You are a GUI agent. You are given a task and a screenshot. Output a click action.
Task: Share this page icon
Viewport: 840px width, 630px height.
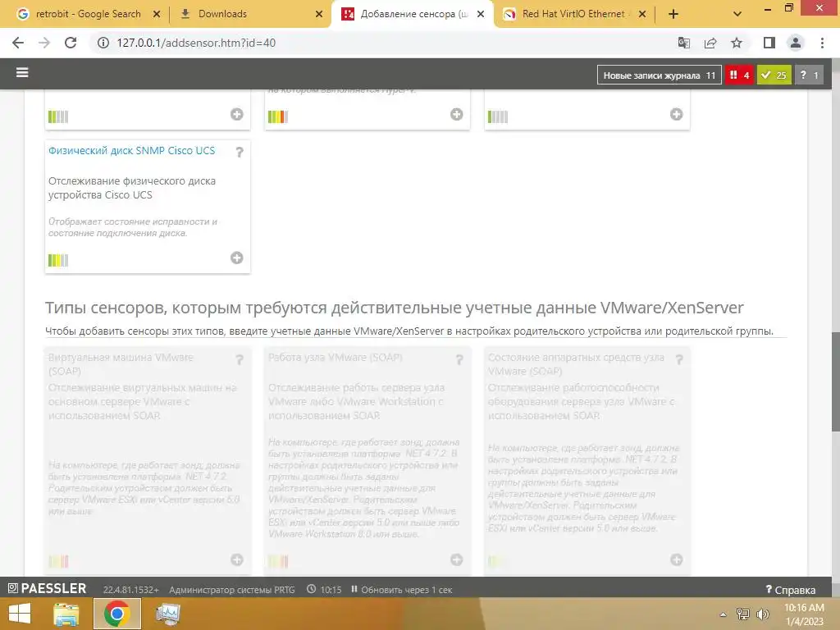point(710,43)
